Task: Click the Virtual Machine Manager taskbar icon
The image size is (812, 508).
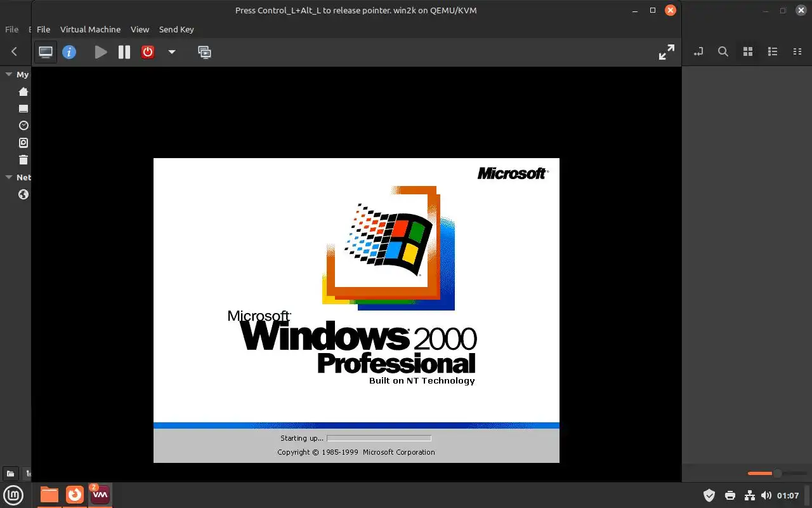Action: coord(100,495)
